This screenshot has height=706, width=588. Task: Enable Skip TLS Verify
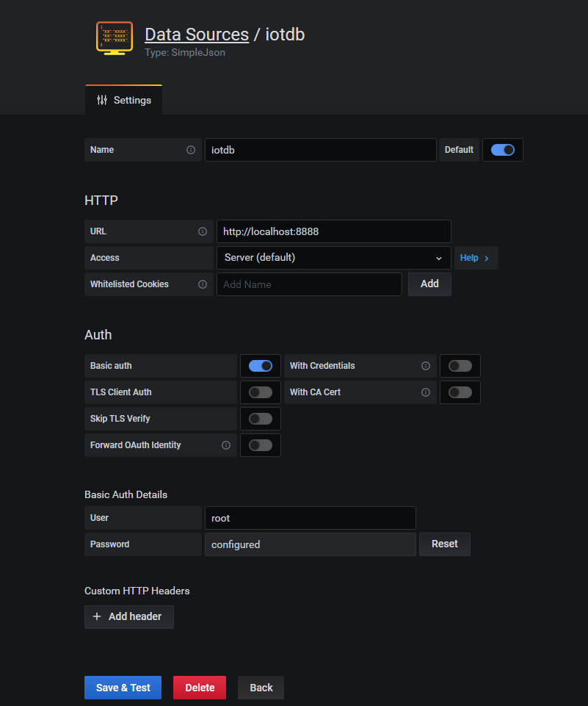[260, 418]
